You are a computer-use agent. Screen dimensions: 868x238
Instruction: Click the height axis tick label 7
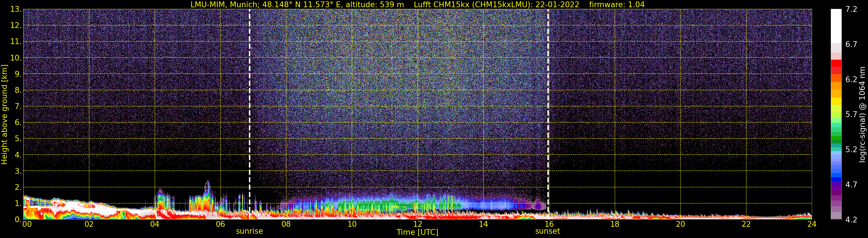tap(18, 106)
